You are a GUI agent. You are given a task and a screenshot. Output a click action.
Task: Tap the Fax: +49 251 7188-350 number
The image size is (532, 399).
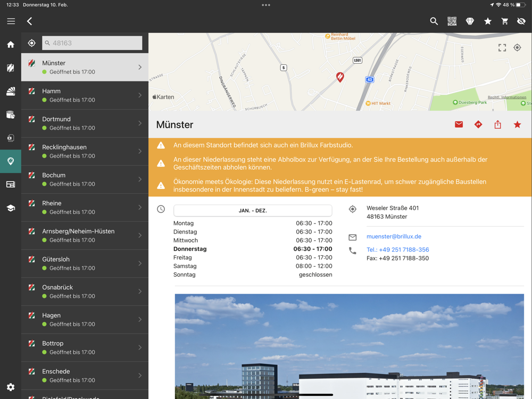click(x=397, y=258)
